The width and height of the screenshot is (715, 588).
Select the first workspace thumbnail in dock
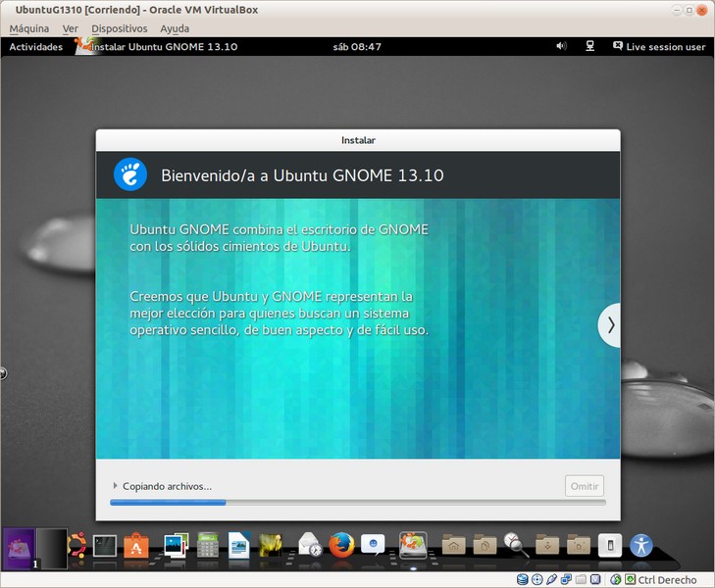pos(20,549)
